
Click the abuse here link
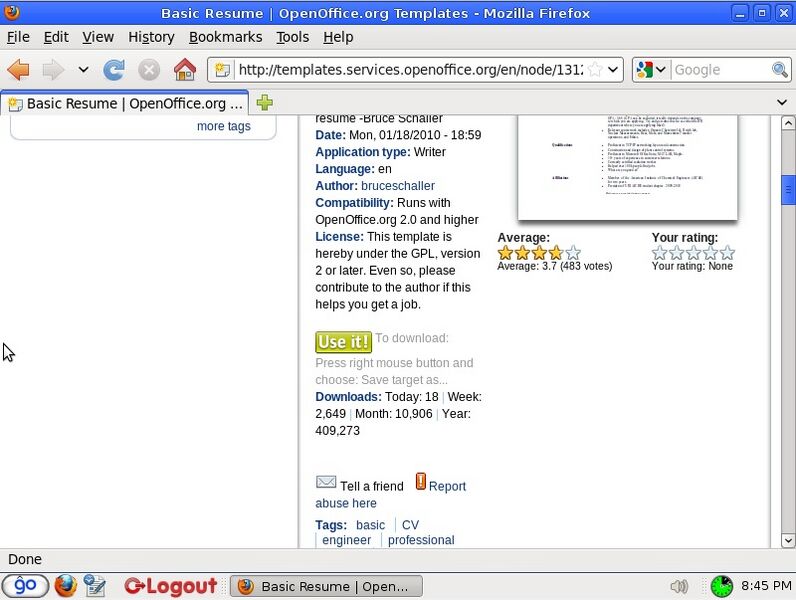point(346,503)
